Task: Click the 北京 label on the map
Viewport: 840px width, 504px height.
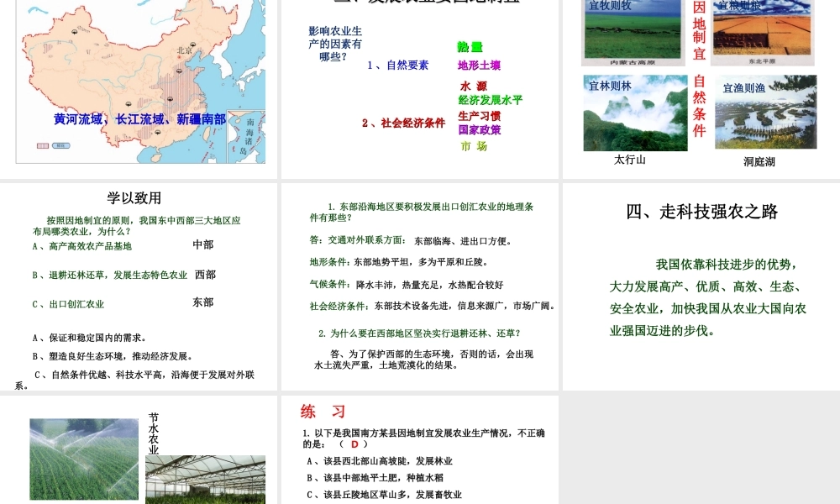Action: 185,50
